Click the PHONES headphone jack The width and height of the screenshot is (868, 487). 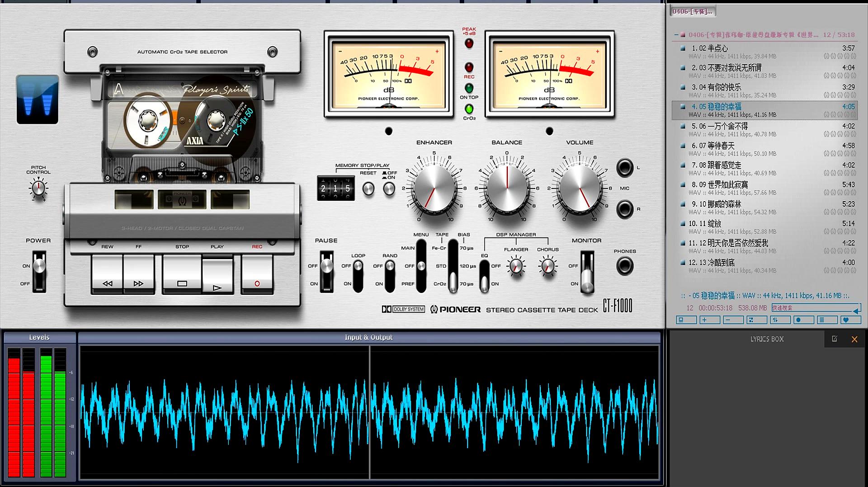click(625, 266)
